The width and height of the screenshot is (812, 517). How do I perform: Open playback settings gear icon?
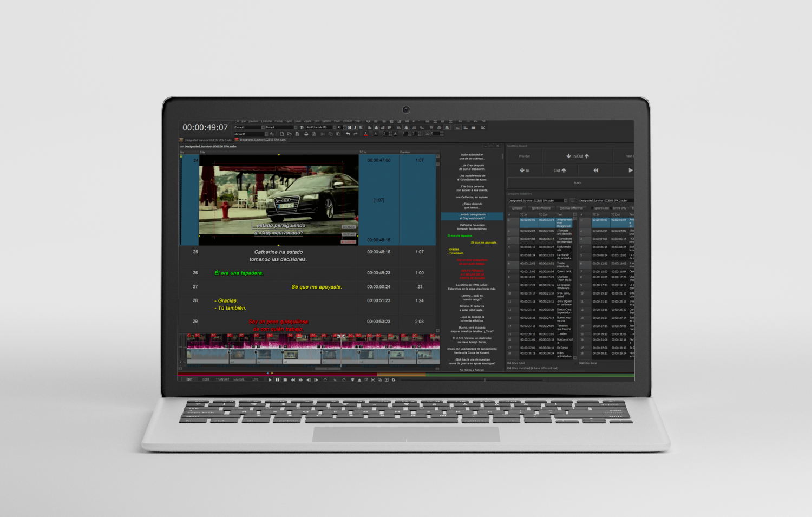[x=394, y=379]
